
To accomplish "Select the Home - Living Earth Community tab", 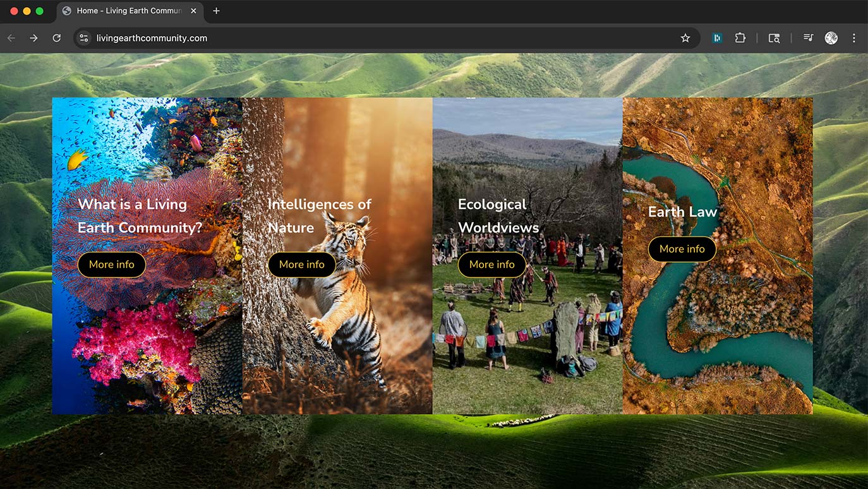I will [130, 11].
